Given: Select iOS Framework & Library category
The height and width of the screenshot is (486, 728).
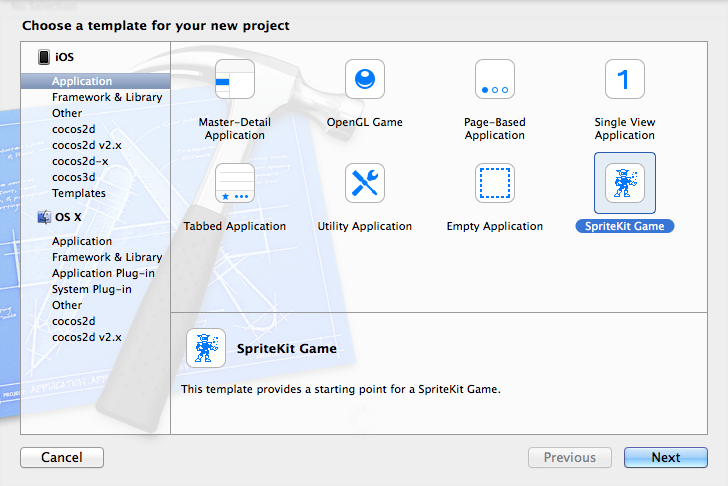Looking at the screenshot, I should (x=107, y=97).
